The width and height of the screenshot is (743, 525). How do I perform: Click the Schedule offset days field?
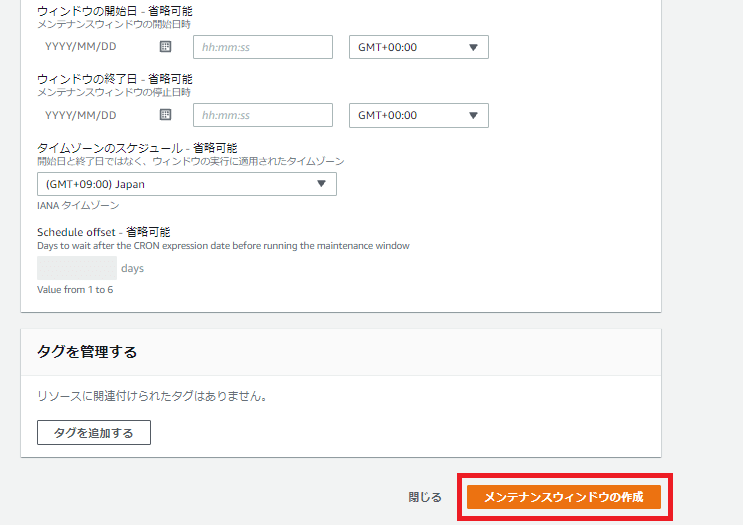click(x=77, y=268)
